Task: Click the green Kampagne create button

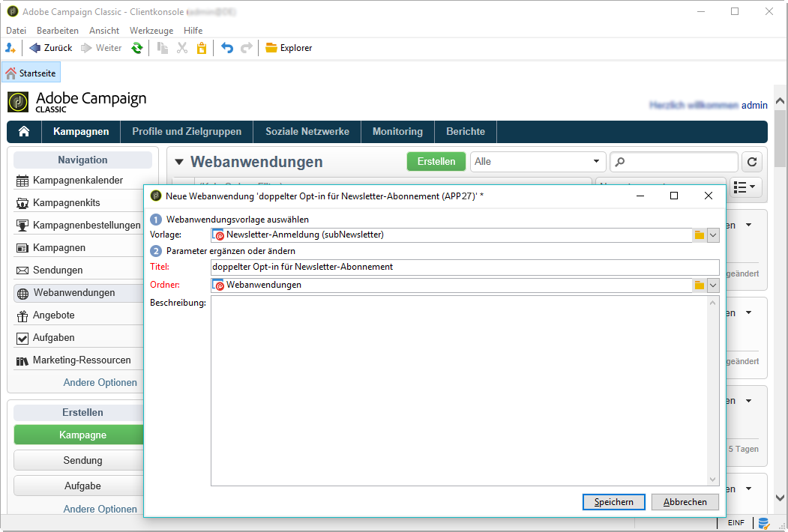Action: [79, 435]
